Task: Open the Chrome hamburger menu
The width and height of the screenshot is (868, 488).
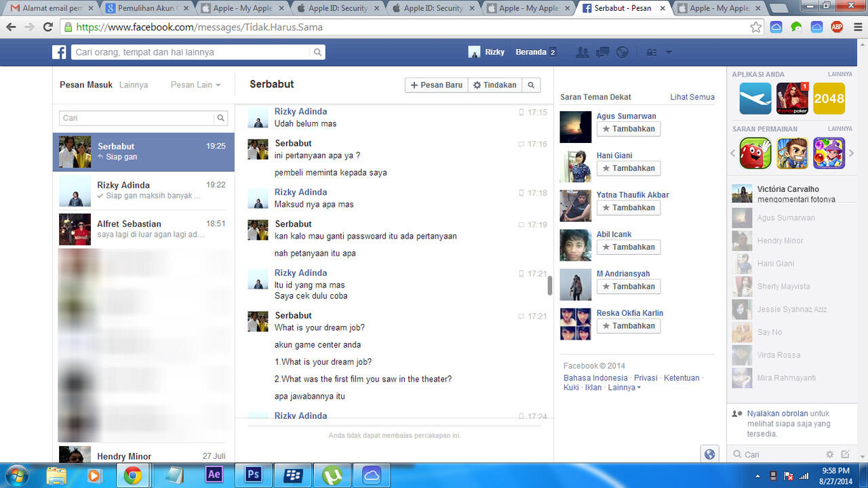Action: click(856, 27)
